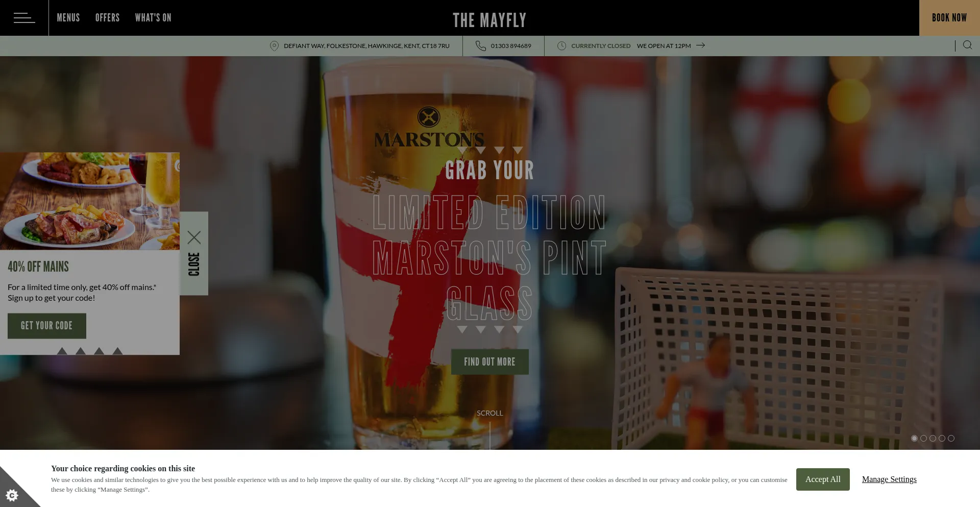The image size is (980, 507).
Task: Select the second carousel slide dot
Action: pyautogui.click(x=923, y=438)
